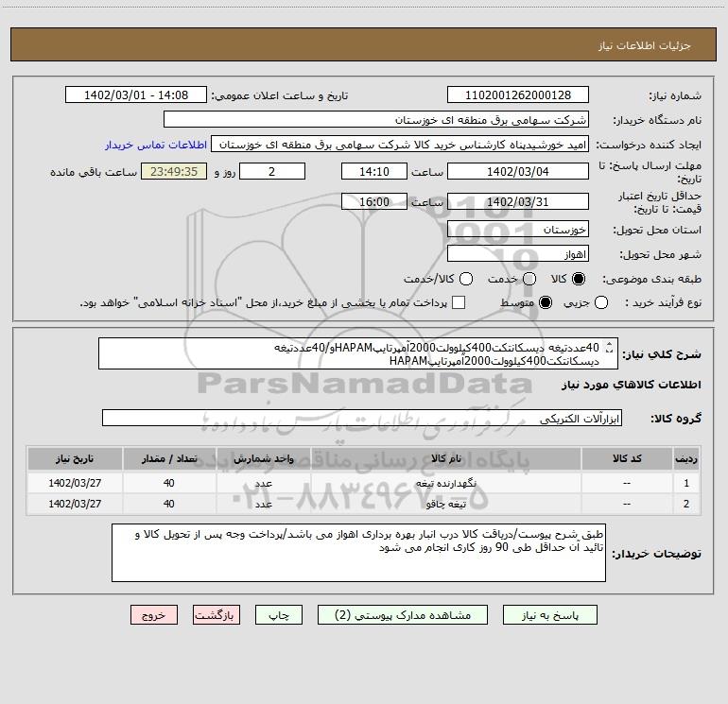
Task: Click the شهر field اهواز
Action: pos(518,253)
